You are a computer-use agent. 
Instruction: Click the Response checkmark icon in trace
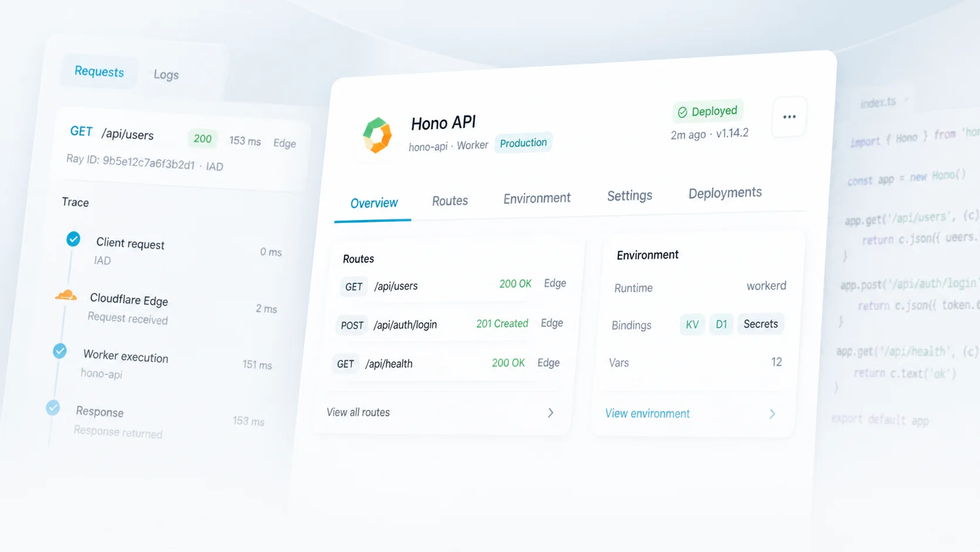pos(53,407)
